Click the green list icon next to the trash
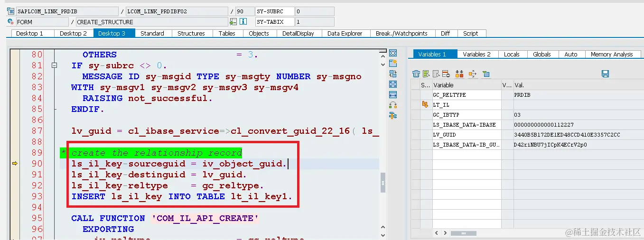The height and width of the screenshot is (240, 644). tap(426, 74)
